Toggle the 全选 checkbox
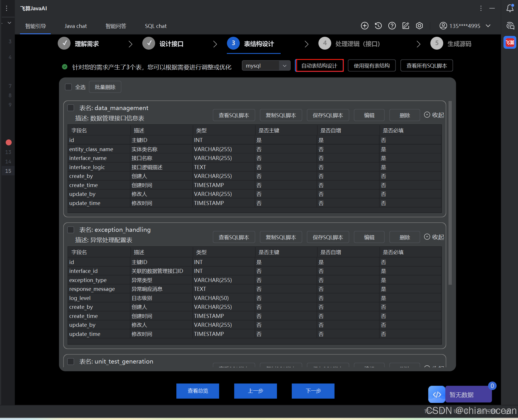Viewport: 518px width, 420px height. (x=68, y=87)
